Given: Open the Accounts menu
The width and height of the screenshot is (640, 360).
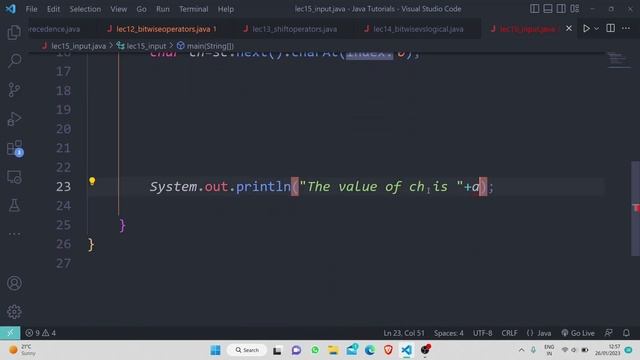Looking at the screenshot, I should coord(14,283).
